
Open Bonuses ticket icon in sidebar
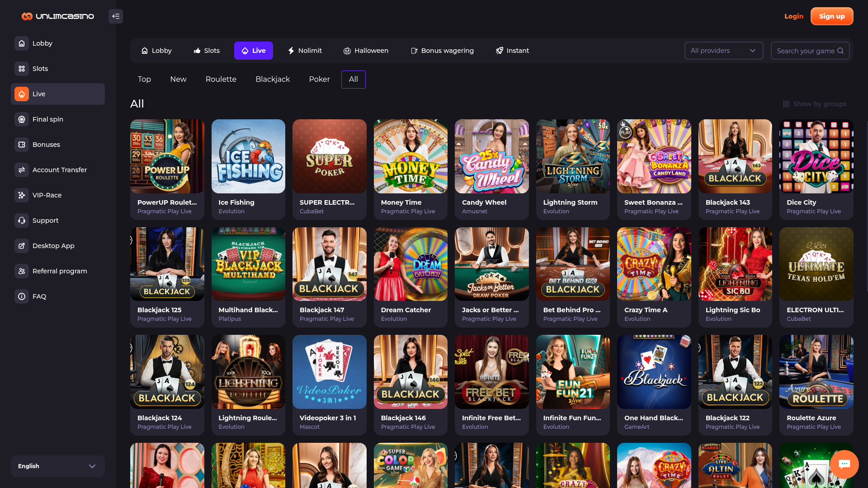22,145
